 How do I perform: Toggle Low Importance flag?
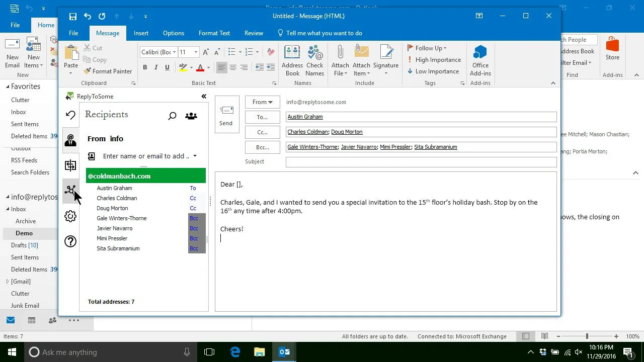click(x=433, y=71)
